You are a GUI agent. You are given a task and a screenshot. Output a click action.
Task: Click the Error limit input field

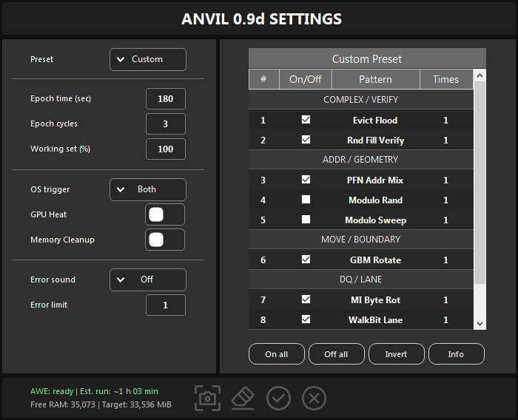[x=166, y=305]
